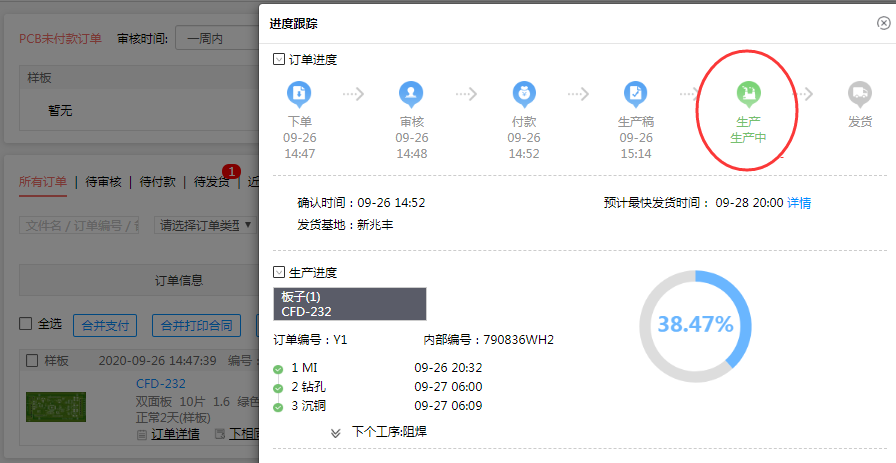The width and height of the screenshot is (896, 463).
Task: Open the 审核时间 一周内 dropdown
Action: (217, 39)
